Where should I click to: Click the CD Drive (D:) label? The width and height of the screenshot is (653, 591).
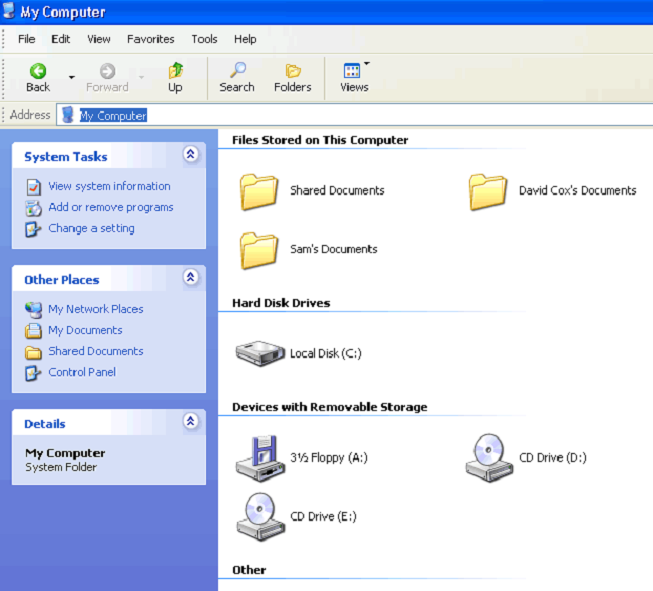click(x=553, y=458)
